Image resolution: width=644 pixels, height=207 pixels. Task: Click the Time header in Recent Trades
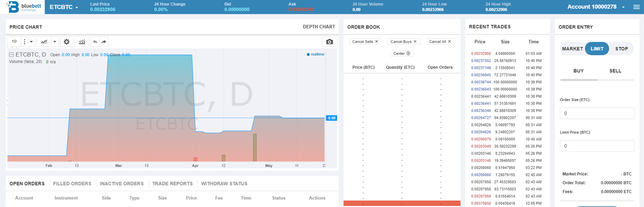click(533, 41)
